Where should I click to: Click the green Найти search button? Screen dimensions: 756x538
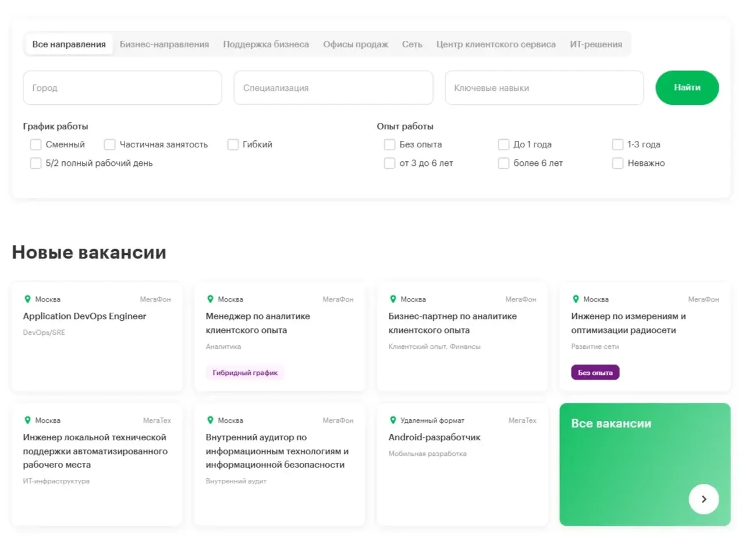click(687, 88)
